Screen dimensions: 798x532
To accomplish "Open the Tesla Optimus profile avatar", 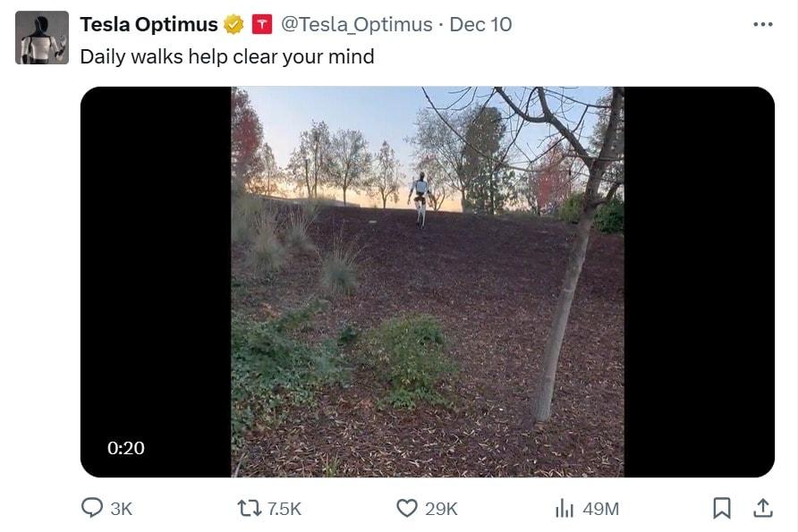I will [x=42, y=38].
